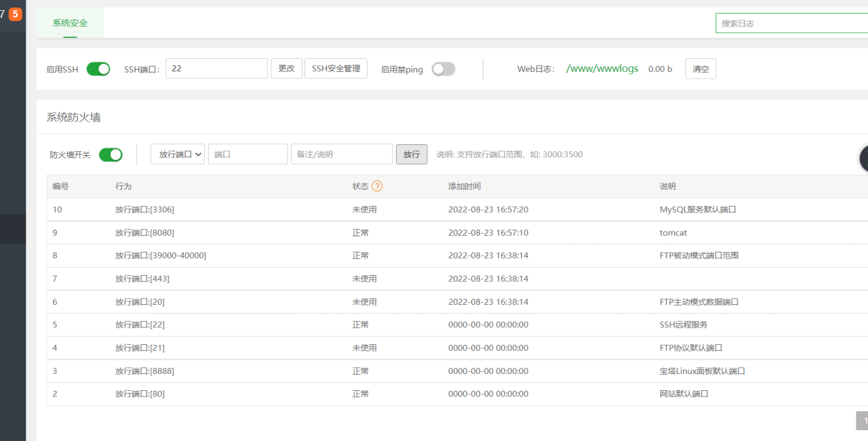868x441 pixels.
Task: Toggle the 启用SSH switch
Action: [x=98, y=69]
